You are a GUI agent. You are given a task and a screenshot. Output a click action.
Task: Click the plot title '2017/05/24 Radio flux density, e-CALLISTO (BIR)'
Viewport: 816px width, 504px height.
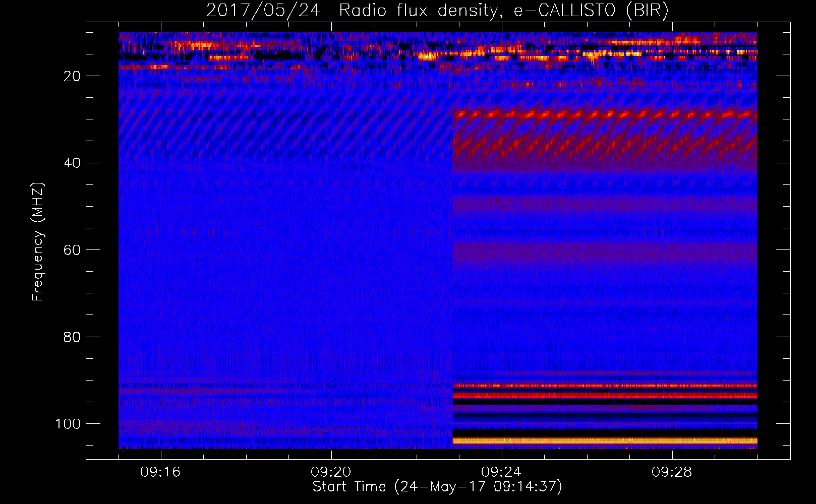pyautogui.click(x=437, y=10)
